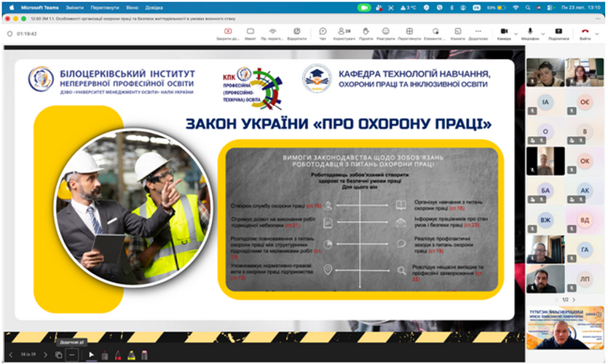This screenshot has width=608, height=364.
Task: Raise your hand in the meeting
Action: (365, 33)
